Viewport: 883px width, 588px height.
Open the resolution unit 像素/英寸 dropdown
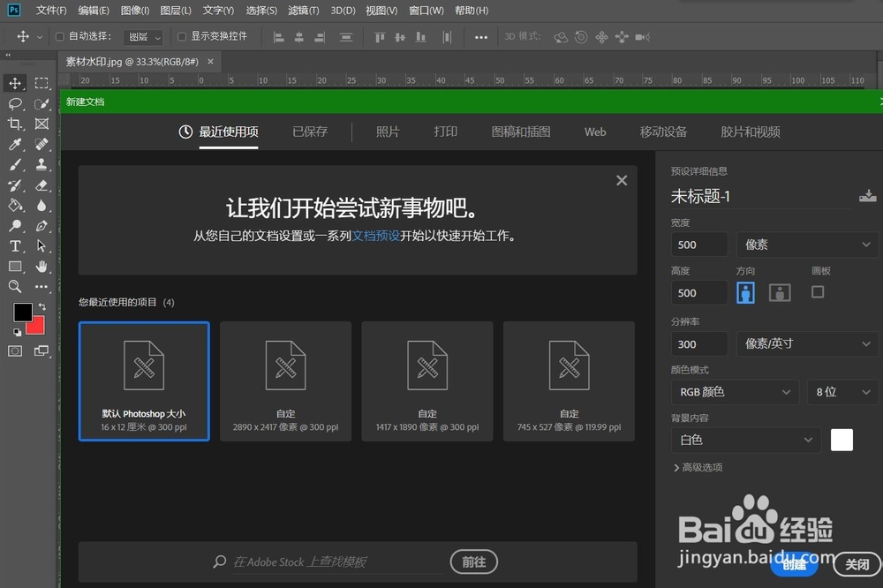pyautogui.click(x=807, y=343)
